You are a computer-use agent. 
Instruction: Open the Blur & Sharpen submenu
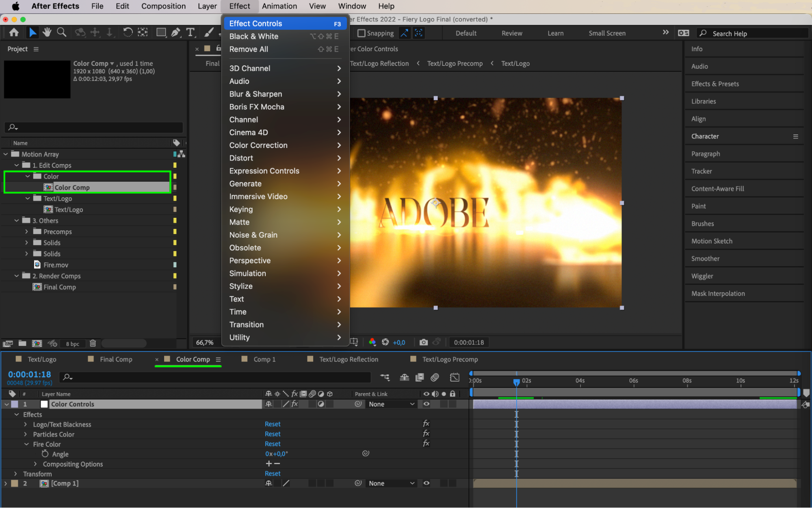284,94
